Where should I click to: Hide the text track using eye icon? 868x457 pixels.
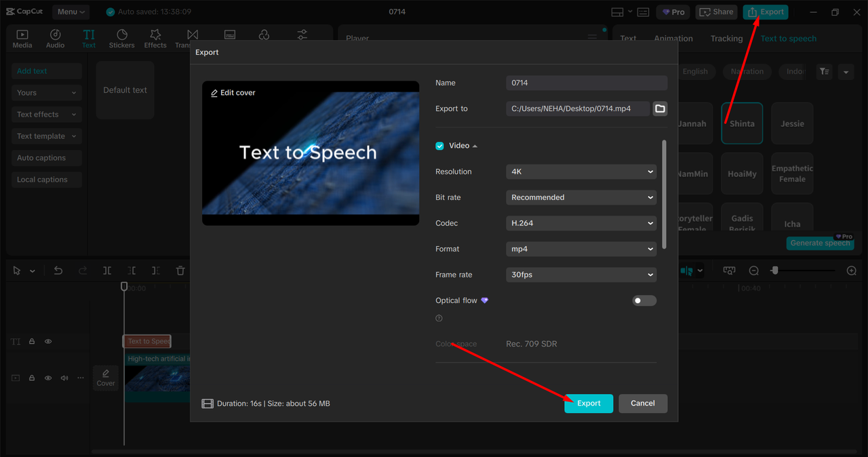[48, 342]
